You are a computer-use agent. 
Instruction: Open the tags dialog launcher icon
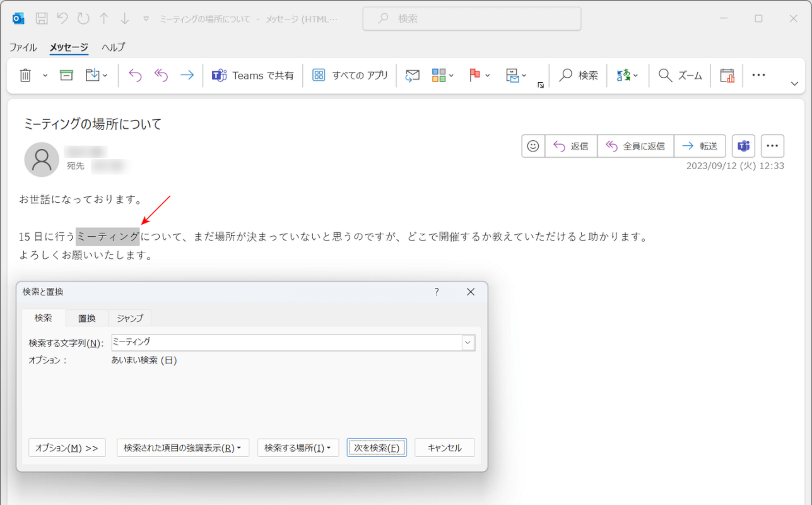pyautogui.click(x=541, y=85)
